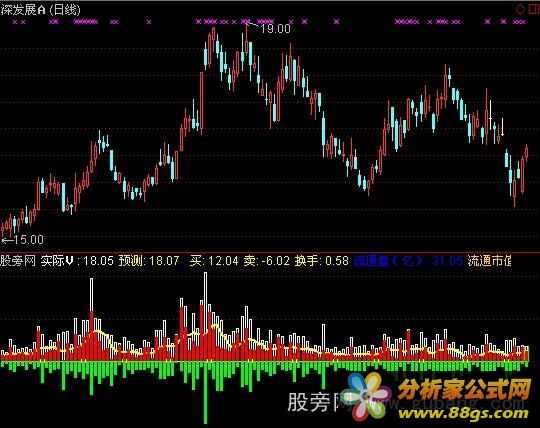
Task: Click the (日线) daily period label
Action: (x=65, y=10)
